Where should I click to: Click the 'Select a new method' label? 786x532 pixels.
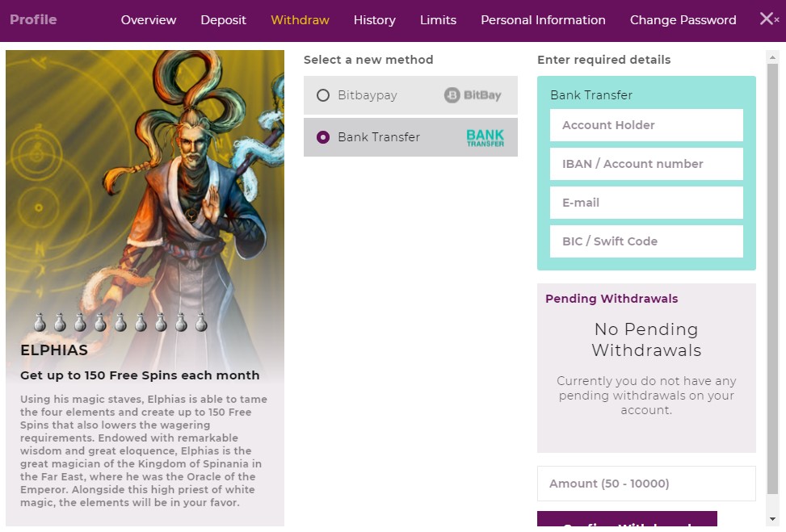coord(368,60)
